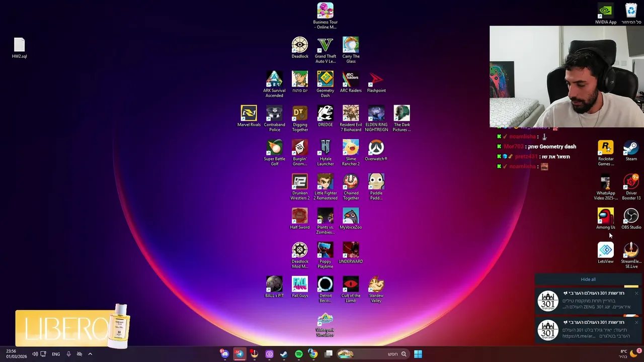Open the notification with the t.me link

[589, 330]
